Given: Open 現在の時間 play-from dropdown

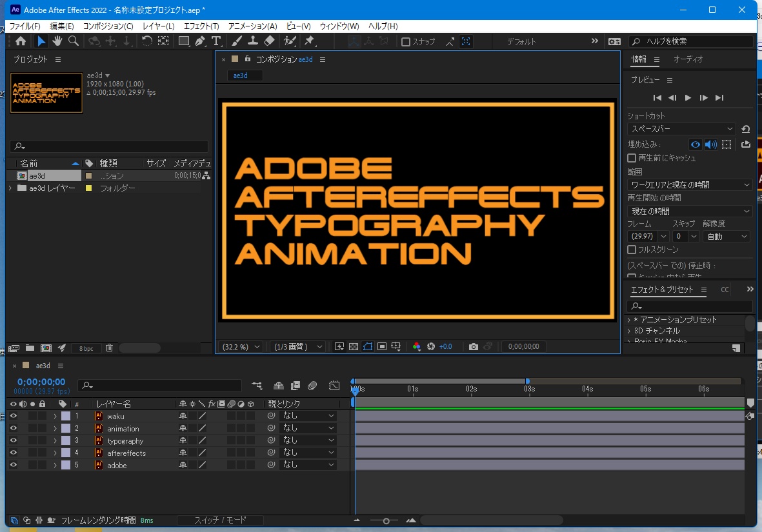Looking at the screenshot, I should pyautogui.click(x=690, y=212).
